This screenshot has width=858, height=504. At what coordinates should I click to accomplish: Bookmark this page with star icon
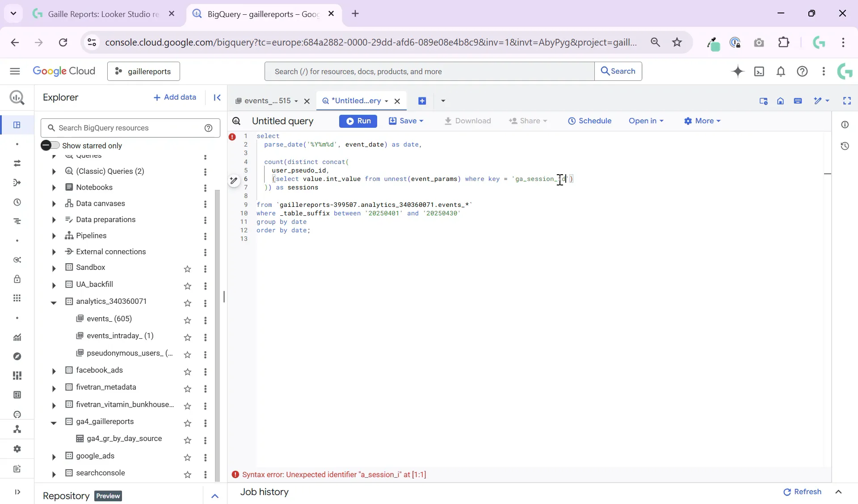(x=677, y=42)
